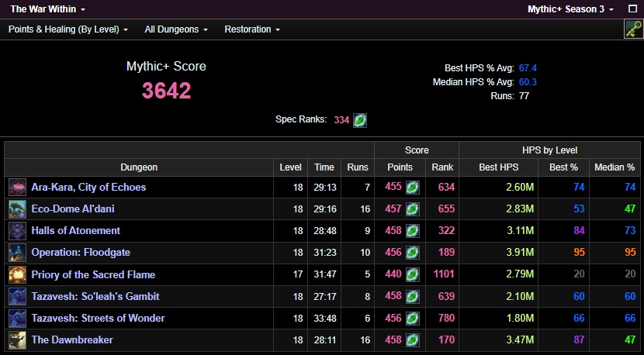Click rank 322 in Halls of Atonement row
644x355 pixels.
[446, 231]
